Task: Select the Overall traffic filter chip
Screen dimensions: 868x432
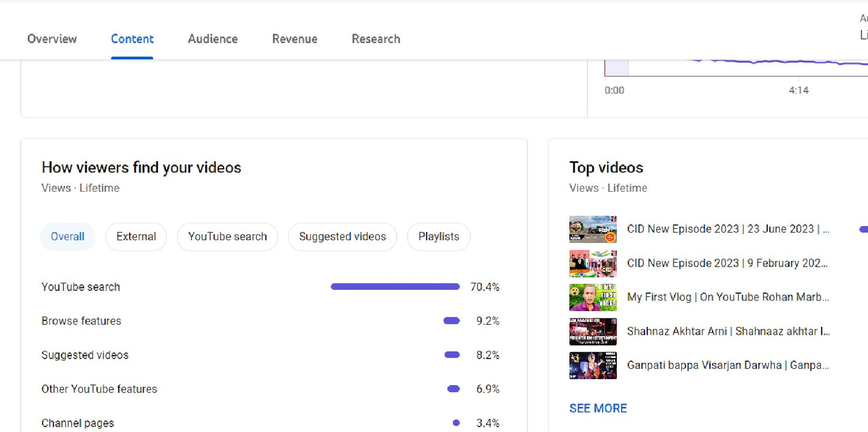Action: point(67,236)
